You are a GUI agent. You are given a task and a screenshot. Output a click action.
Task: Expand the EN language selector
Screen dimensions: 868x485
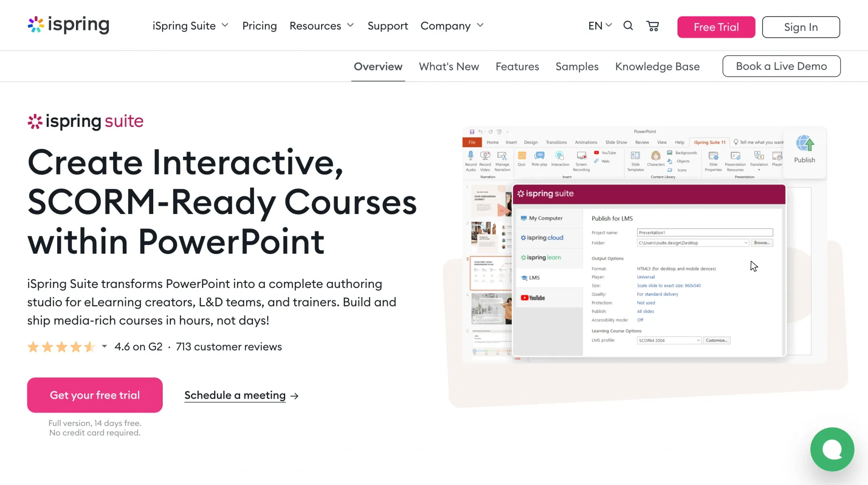[x=599, y=26]
